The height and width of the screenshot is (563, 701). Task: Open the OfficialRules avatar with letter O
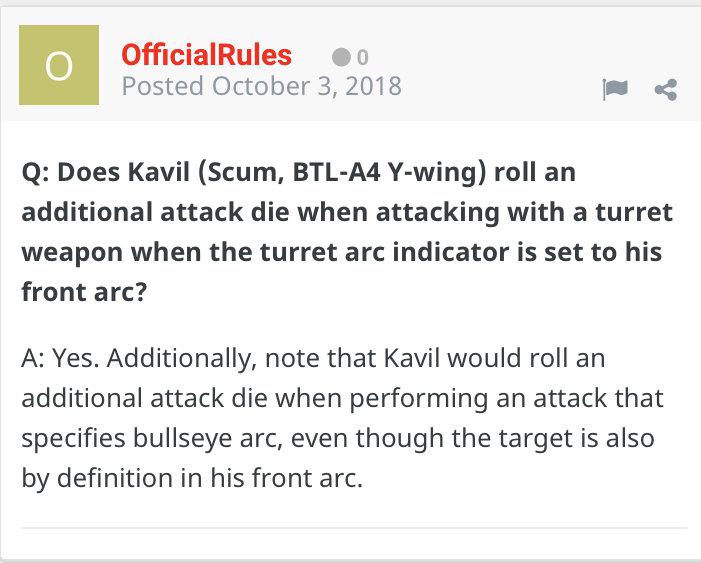click(59, 65)
